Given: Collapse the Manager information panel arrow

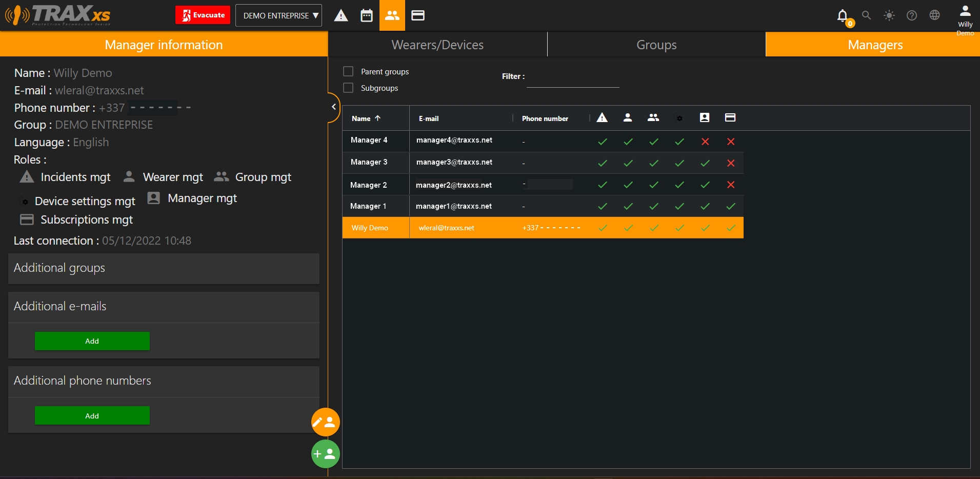Looking at the screenshot, I should [334, 107].
